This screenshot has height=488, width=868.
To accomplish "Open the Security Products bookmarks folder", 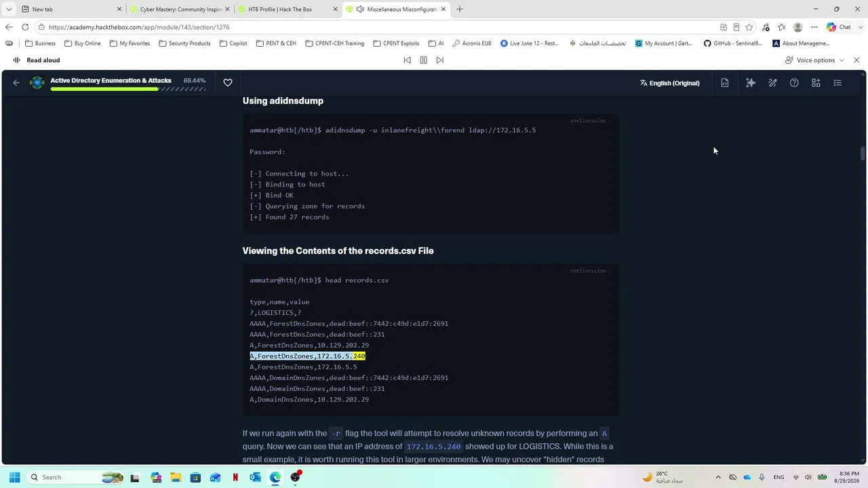I will [x=184, y=43].
